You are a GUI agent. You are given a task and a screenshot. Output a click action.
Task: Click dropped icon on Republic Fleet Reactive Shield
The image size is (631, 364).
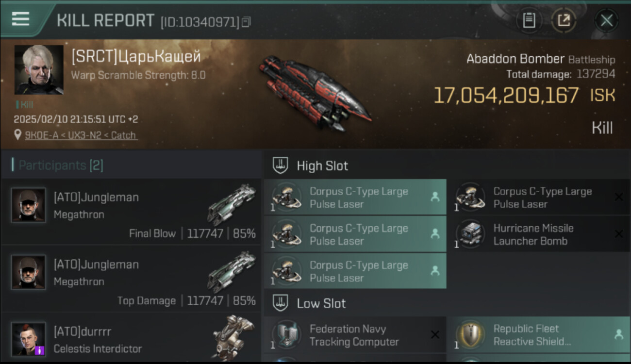tap(619, 334)
